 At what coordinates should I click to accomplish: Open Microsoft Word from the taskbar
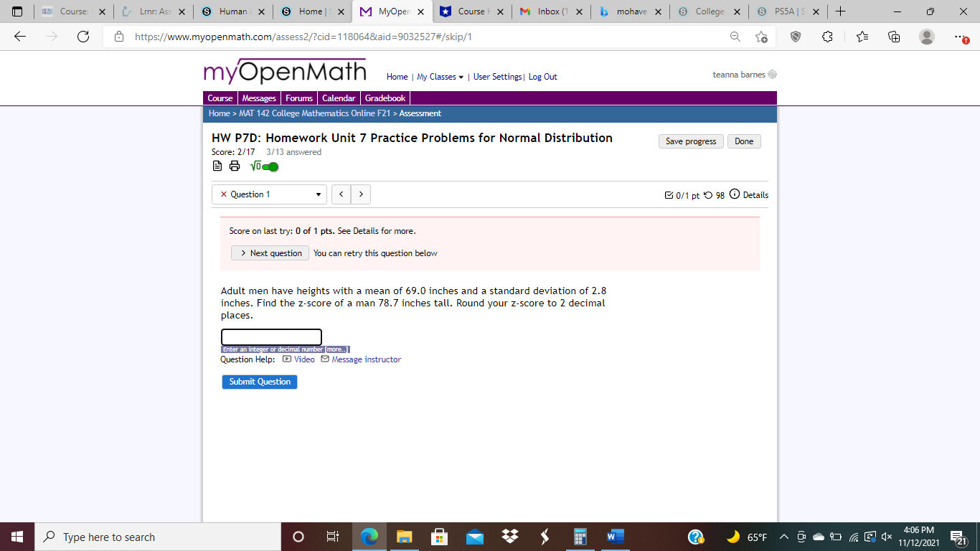click(x=616, y=537)
